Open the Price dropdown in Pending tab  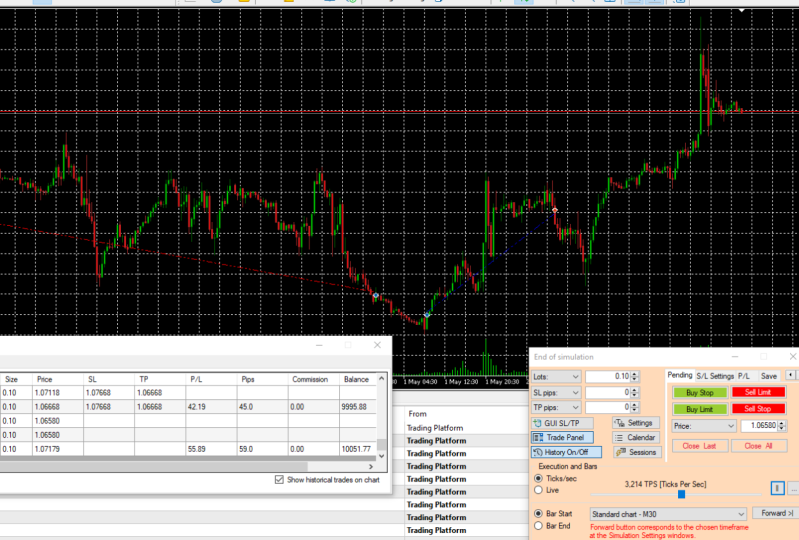pyautogui.click(x=704, y=426)
